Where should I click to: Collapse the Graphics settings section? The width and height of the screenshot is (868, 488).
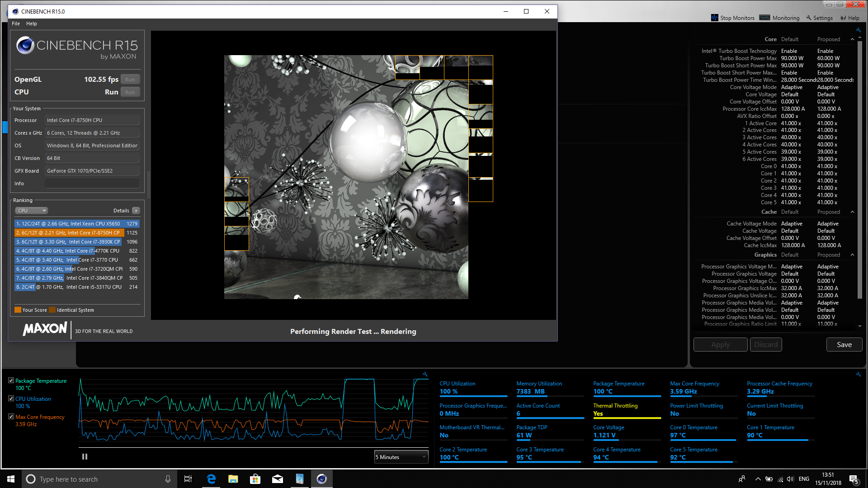tap(853, 255)
